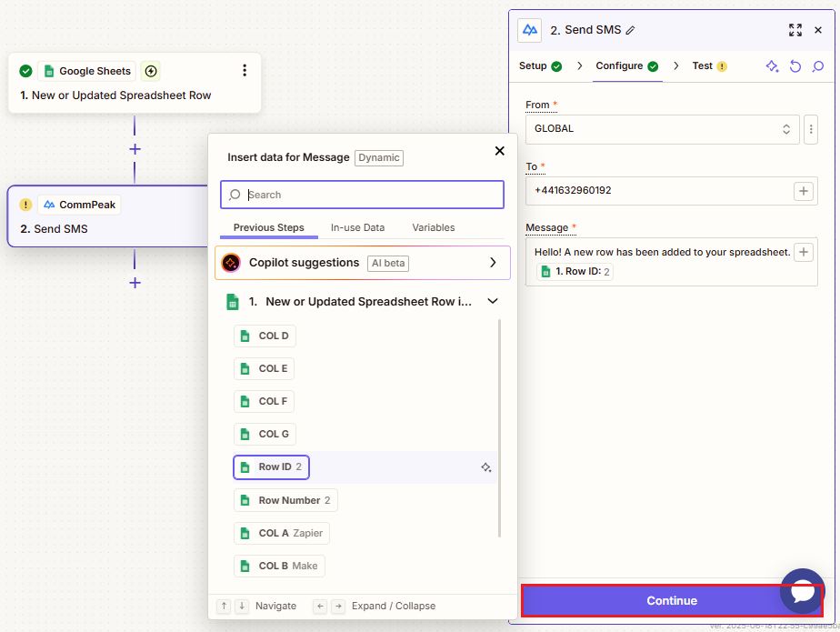
Task: Click the left arrow collapse key icon
Action: pos(320,606)
